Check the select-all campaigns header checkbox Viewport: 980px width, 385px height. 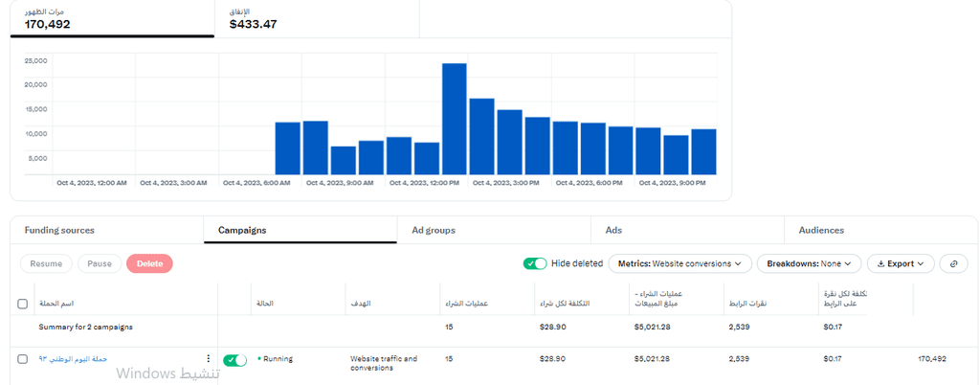23,304
